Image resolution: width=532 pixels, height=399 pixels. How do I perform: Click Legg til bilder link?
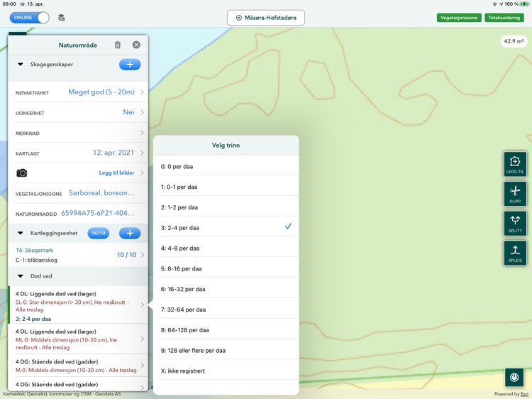pos(117,173)
